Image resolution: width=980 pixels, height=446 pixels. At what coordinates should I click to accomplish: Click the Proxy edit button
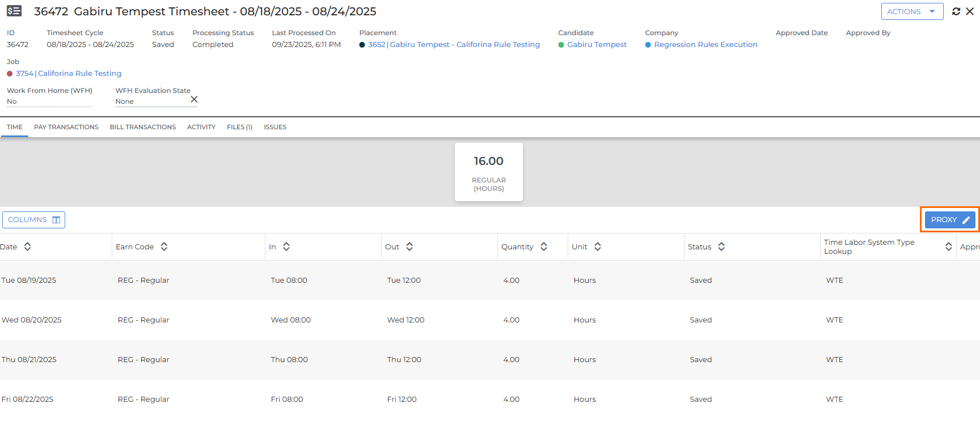click(950, 220)
